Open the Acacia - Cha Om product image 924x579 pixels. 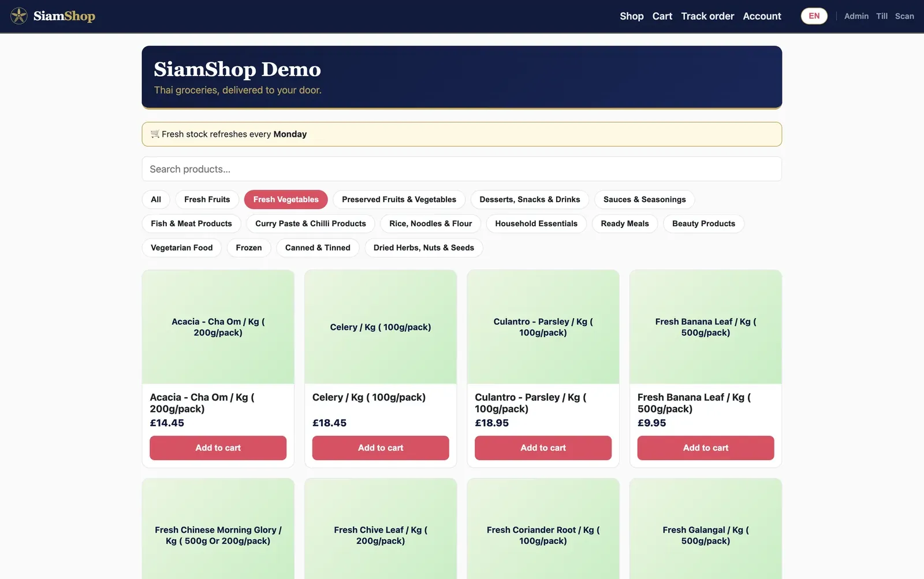[218, 327]
